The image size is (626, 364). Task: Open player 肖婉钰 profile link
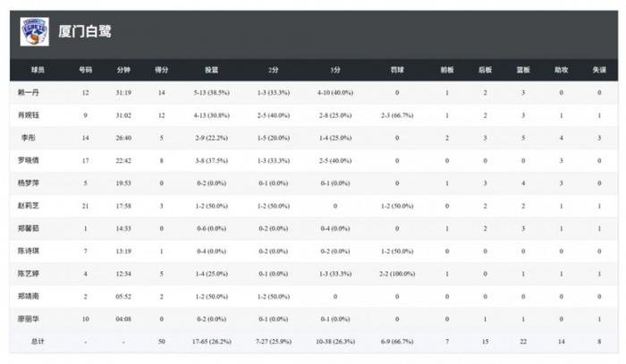pyautogui.click(x=29, y=115)
